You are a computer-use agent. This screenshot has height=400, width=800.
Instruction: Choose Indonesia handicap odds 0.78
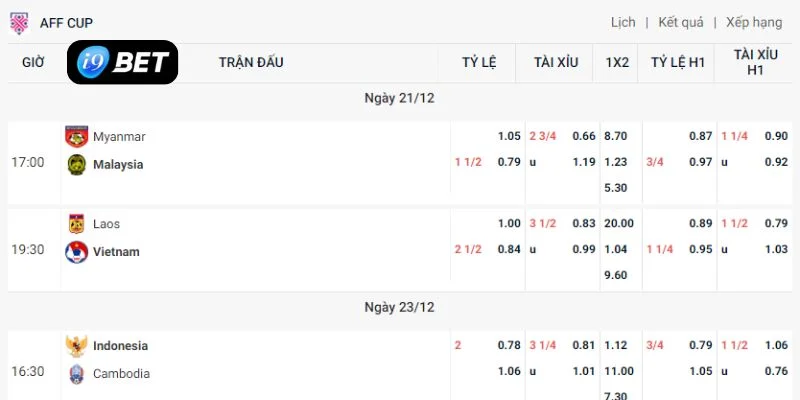pyautogui.click(x=509, y=345)
